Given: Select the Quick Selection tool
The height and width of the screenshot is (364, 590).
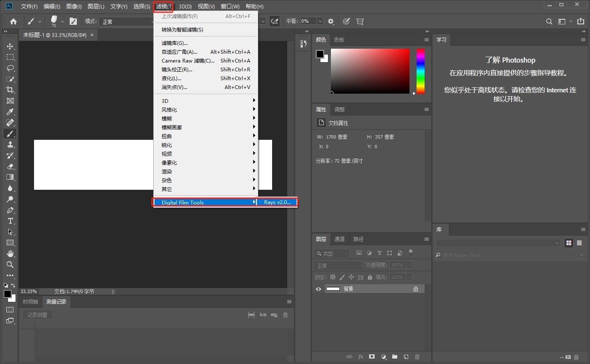Looking at the screenshot, I should coord(10,79).
